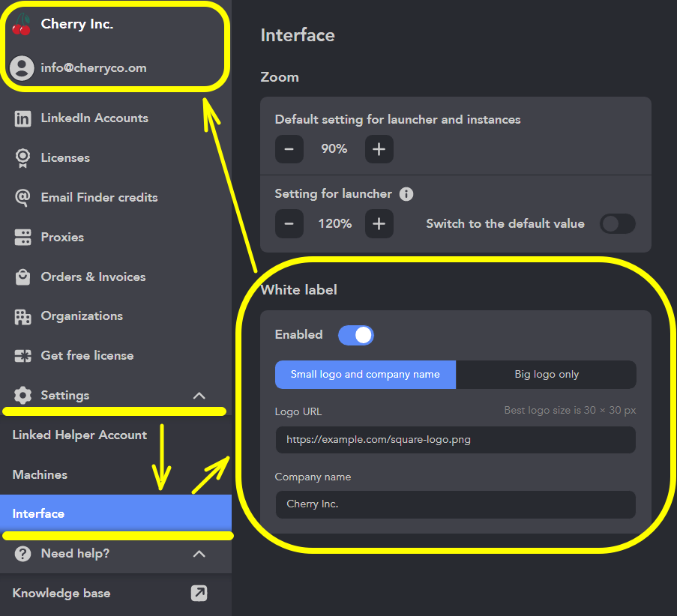Collapse the Settings section chevron
Image resolution: width=677 pixels, height=616 pixels.
(199, 395)
